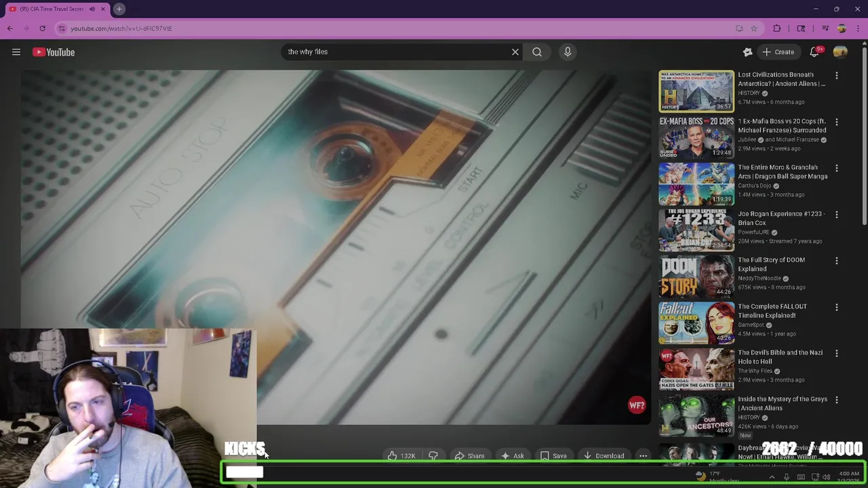868x488 pixels.
Task: Open options menu for Joe Rogan #1233 video
Action: 837,215
